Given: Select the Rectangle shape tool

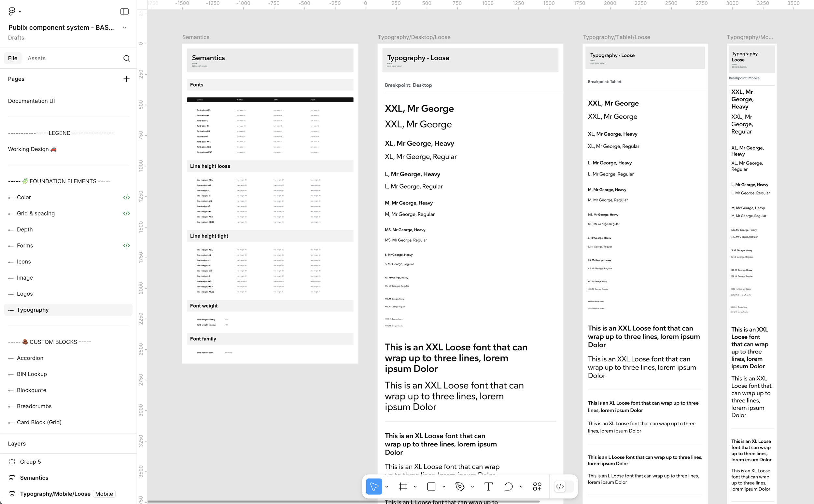Looking at the screenshot, I should [431, 486].
